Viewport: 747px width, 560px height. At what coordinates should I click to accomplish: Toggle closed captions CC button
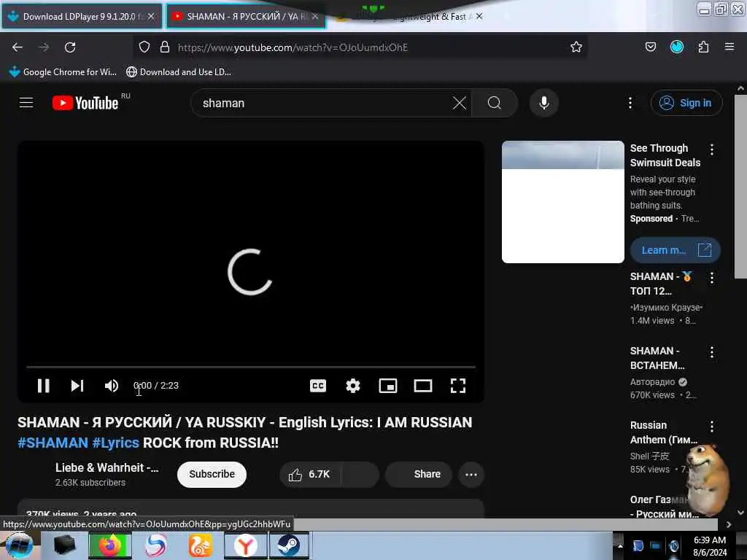tap(318, 386)
